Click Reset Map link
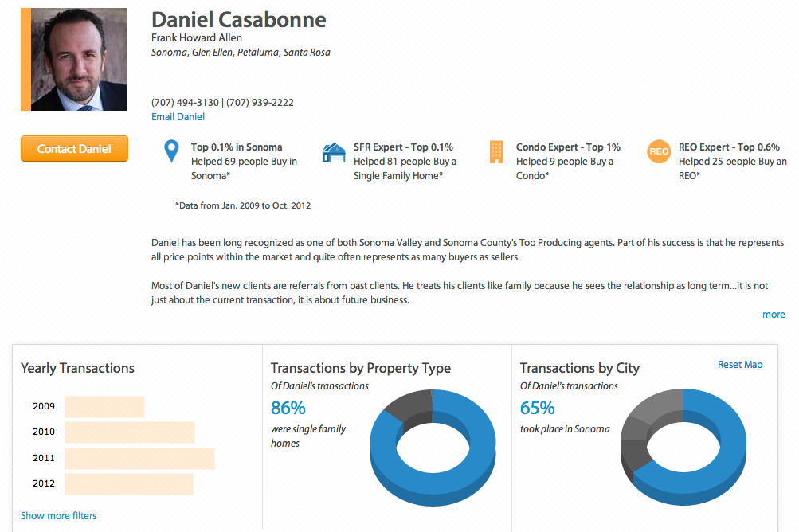The image size is (799, 532). pos(740,365)
